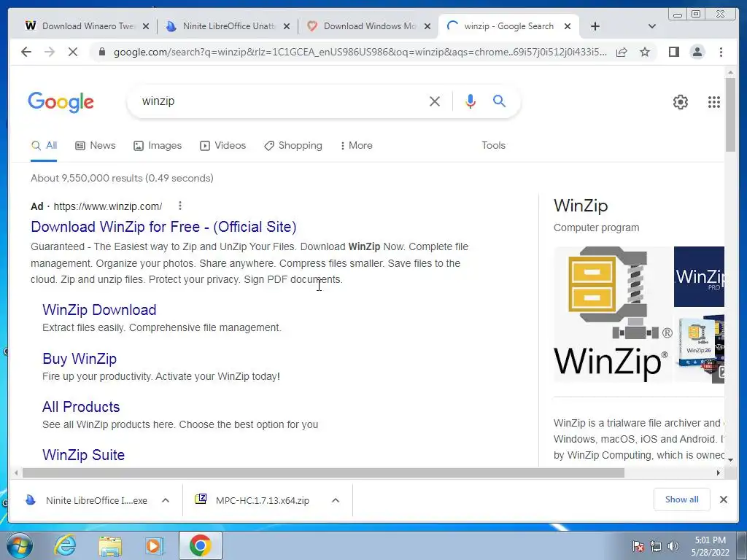Click the WinZip Pro image thumbnail

click(x=699, y=276)
